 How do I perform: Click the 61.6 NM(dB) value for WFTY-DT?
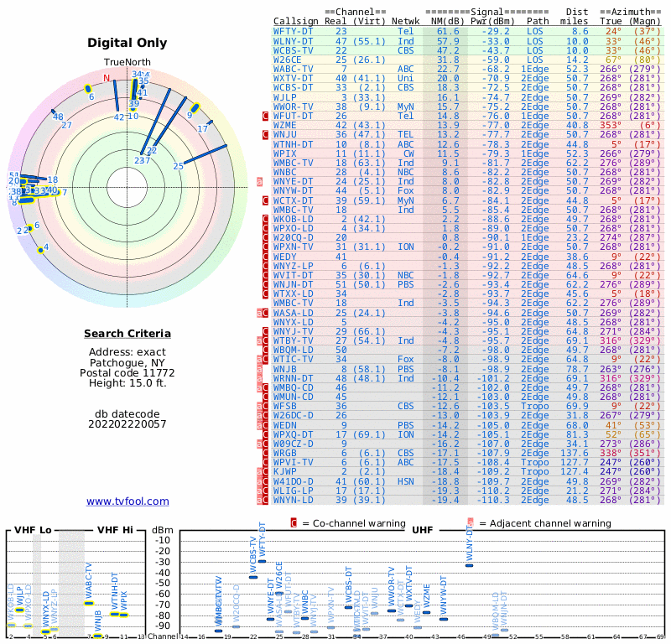(x=448, y=31)
